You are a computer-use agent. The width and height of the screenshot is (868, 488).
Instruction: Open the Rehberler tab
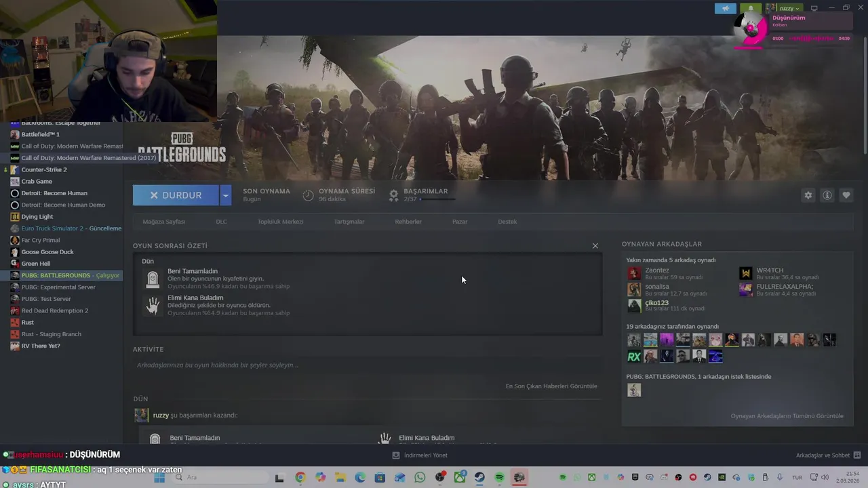pos(408,222)
